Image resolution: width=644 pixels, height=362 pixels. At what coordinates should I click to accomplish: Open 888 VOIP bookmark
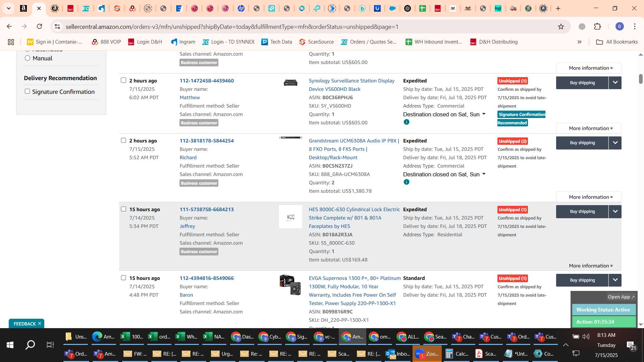click(x=106, y=42)
